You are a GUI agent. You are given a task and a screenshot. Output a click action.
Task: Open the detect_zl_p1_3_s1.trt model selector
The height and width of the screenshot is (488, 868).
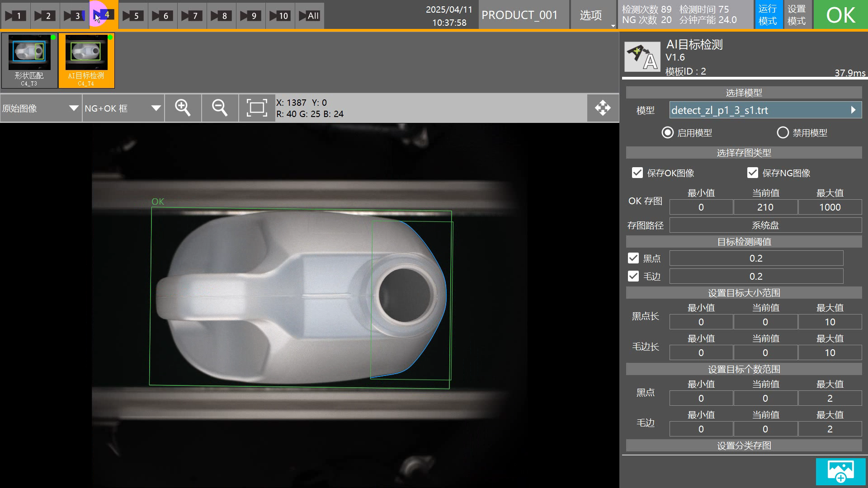765,110
